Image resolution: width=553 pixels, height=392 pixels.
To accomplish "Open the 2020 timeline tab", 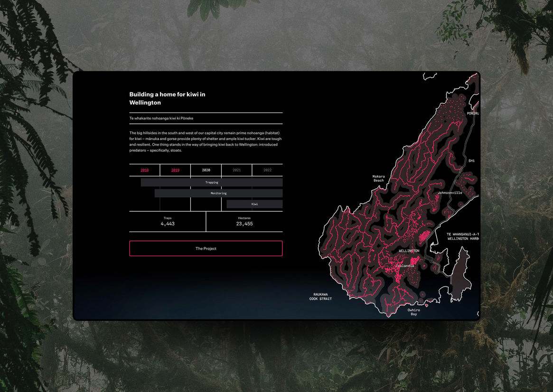I will (206, 170).
